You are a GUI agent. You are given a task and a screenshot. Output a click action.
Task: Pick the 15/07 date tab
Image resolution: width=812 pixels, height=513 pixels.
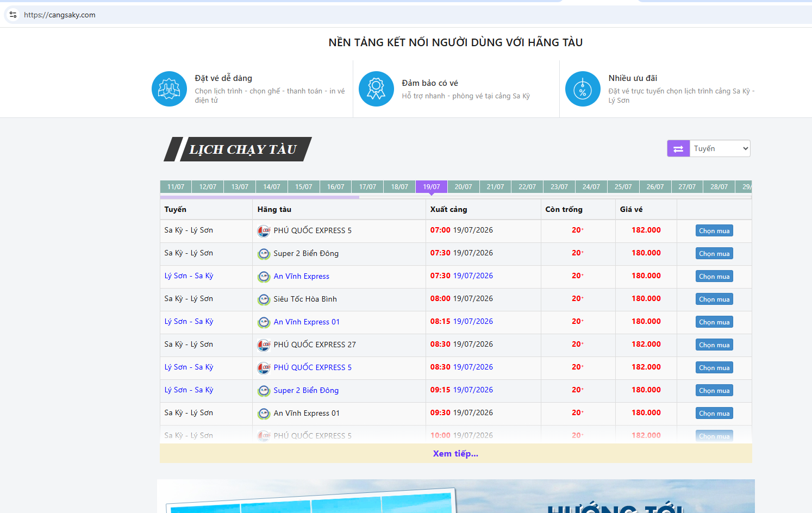(x=304, y=187)
